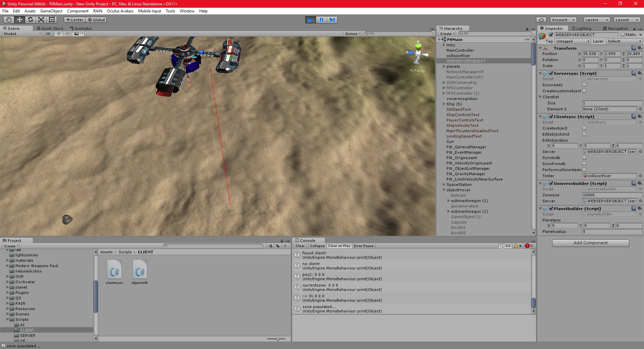Open Transform component gear settings

[x=640, y=48]
